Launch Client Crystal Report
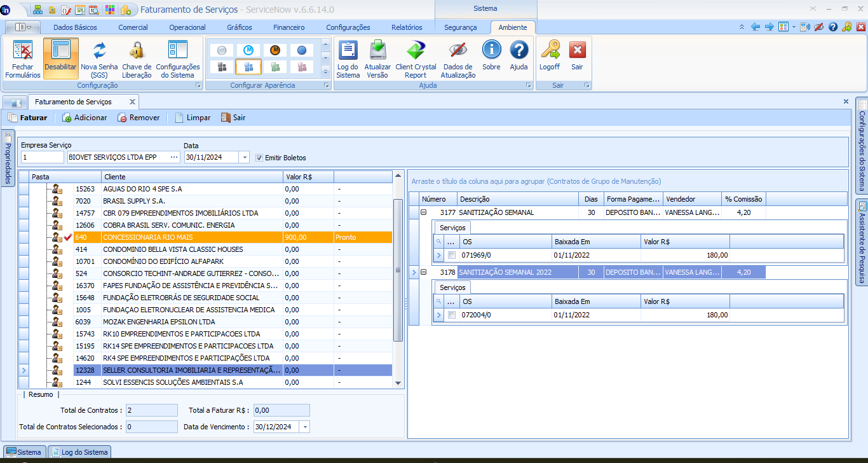 click(x=416, y=52)
